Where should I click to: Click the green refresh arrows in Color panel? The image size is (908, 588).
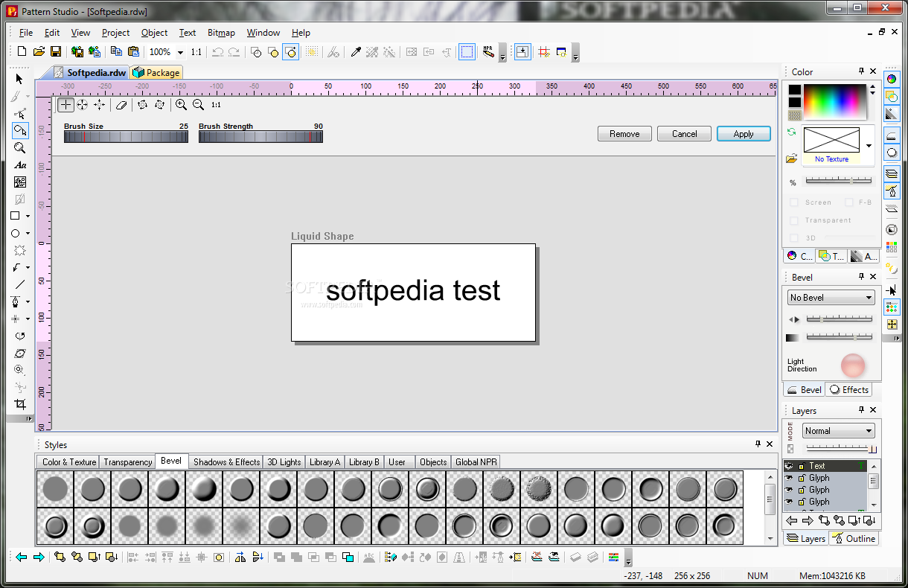click(792, 132)
